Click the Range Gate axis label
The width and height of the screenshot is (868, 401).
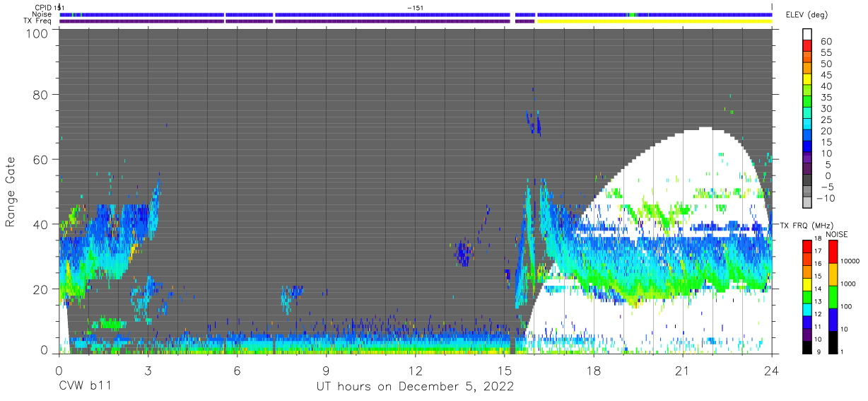11,193
